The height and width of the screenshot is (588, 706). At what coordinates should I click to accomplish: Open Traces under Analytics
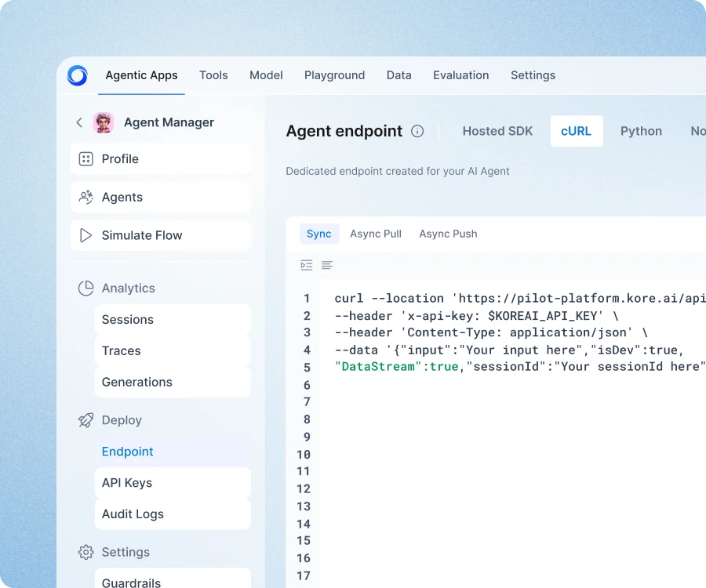[173, 351]
